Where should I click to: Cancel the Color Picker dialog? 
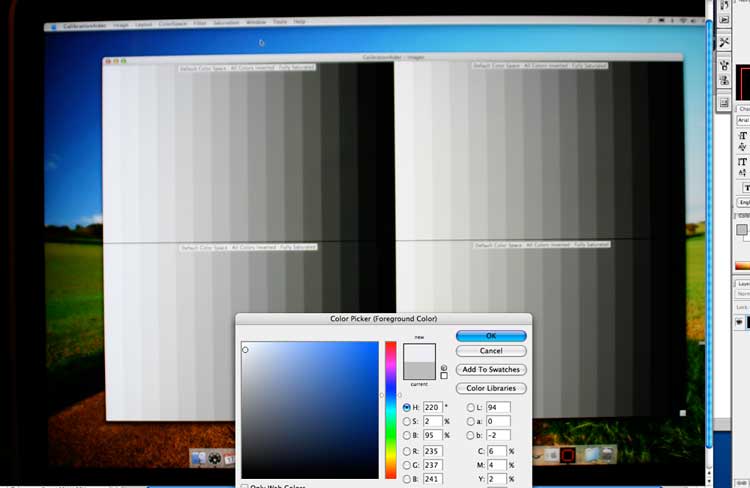pyautogui.click(x=491, y=351)
